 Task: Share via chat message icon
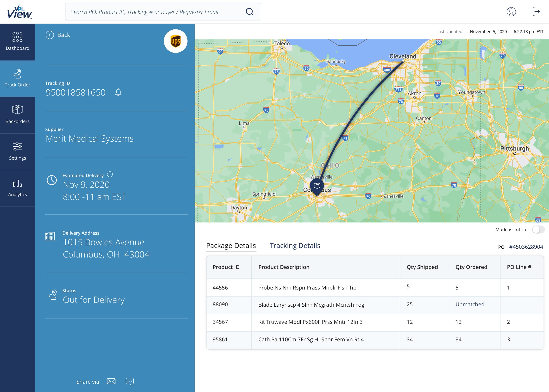point(130,382)
